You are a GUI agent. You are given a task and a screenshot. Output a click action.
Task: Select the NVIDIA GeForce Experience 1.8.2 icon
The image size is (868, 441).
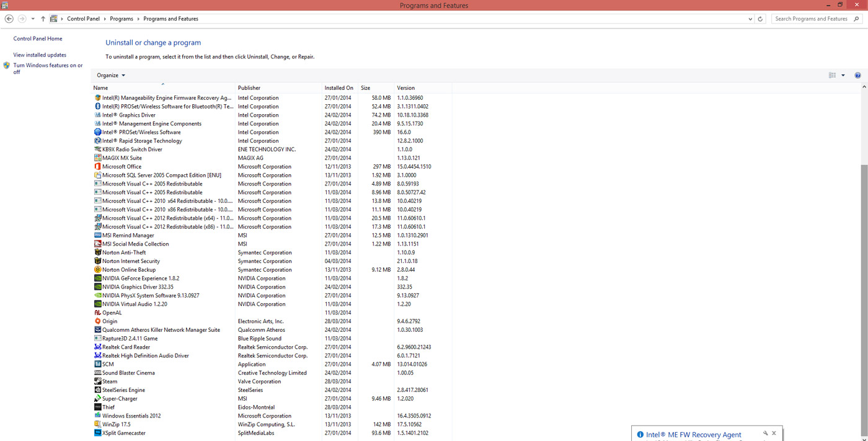point(97,278)
